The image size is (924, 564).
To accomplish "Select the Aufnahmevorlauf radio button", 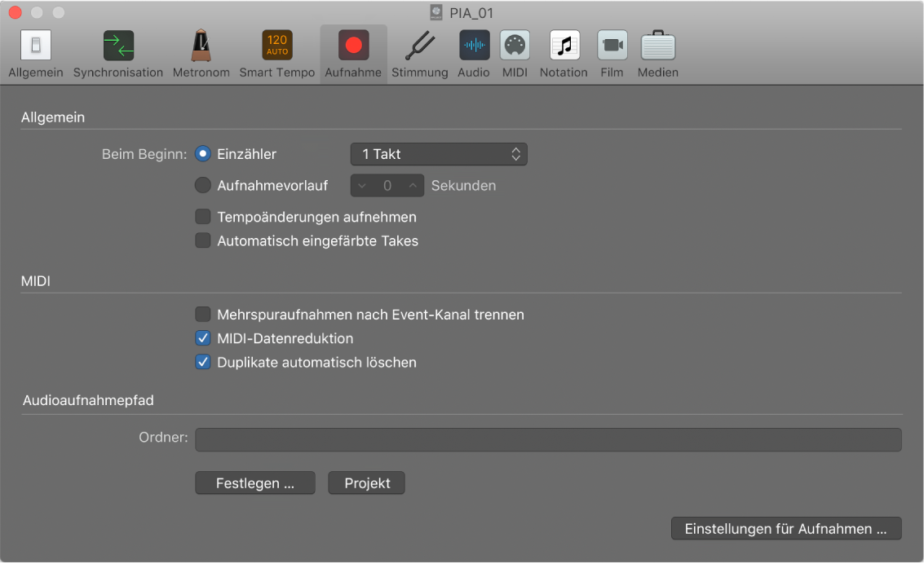I will pos(203,186).
